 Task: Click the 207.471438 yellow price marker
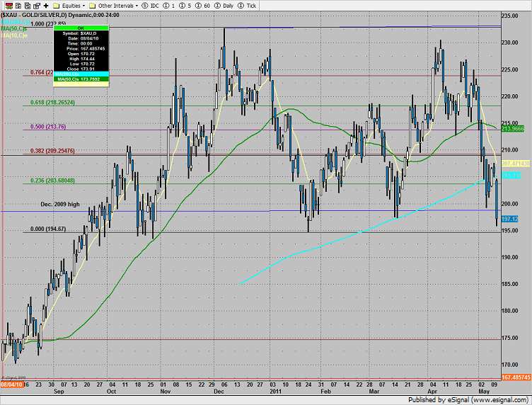515,164
